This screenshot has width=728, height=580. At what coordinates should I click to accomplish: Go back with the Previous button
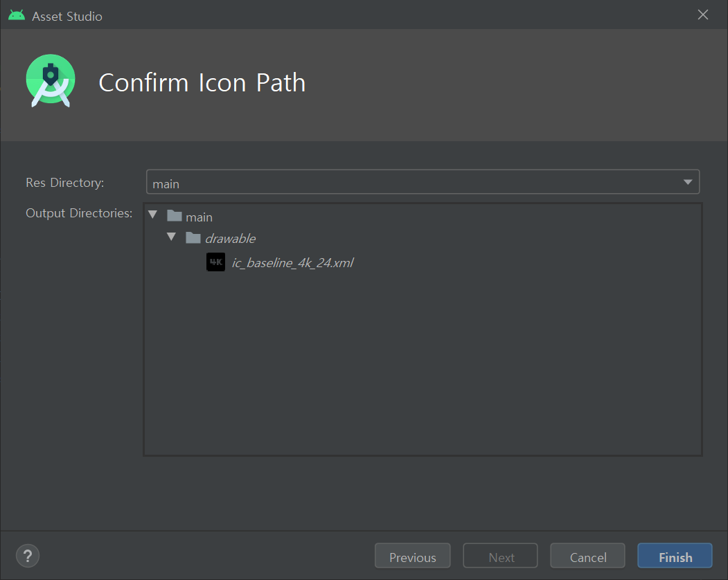point(412,556)
